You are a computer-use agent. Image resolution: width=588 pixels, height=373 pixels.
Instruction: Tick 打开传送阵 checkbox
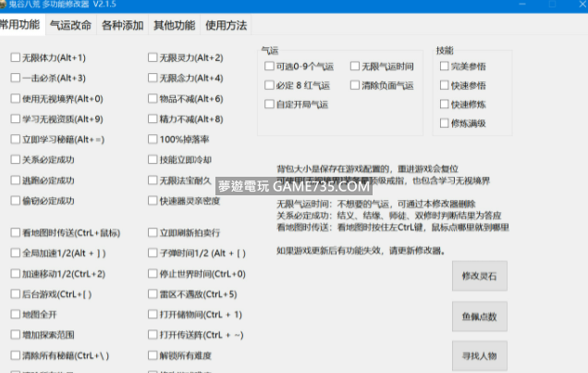coord(153,334)
